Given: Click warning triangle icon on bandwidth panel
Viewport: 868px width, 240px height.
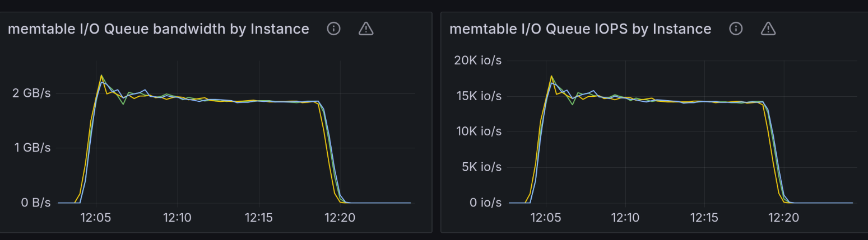Looking at the screenshot, I should coord(366,29).
